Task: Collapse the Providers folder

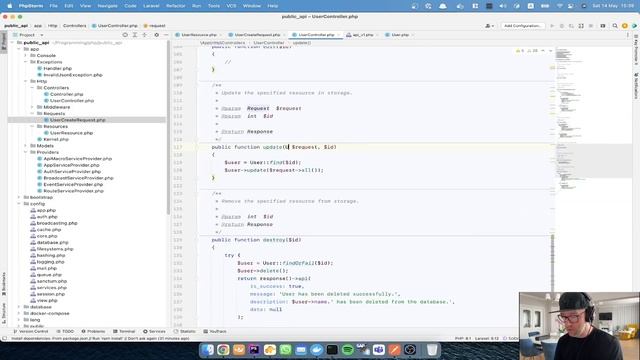Action: 25,152
